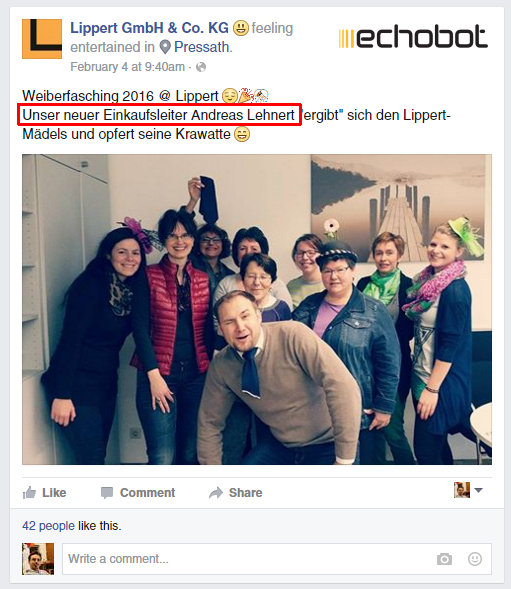Screen dimensions: 511x589
Task: Click the Share button text
Action: [245, 492]
